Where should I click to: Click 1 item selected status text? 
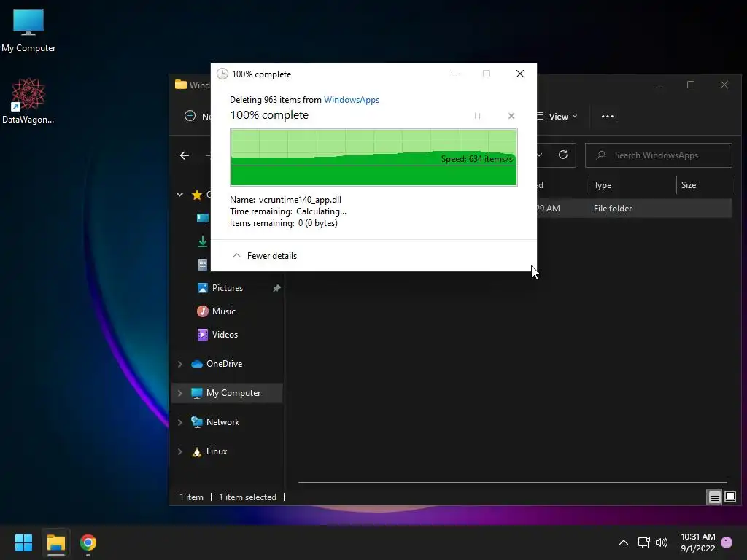click(248, 497)
